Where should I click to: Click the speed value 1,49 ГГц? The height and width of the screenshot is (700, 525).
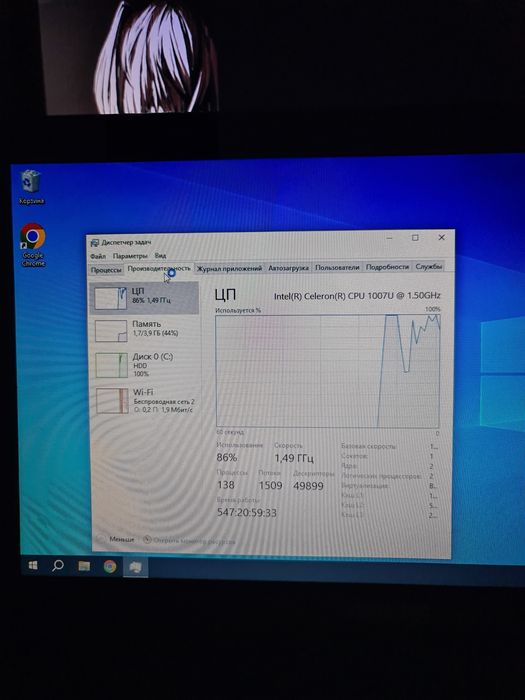tap(294, 458)
